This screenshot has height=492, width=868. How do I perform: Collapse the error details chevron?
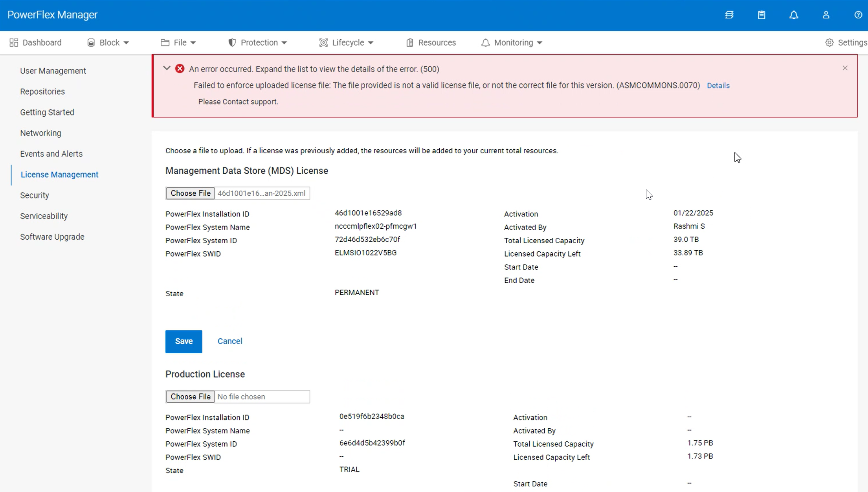point(167,68)
